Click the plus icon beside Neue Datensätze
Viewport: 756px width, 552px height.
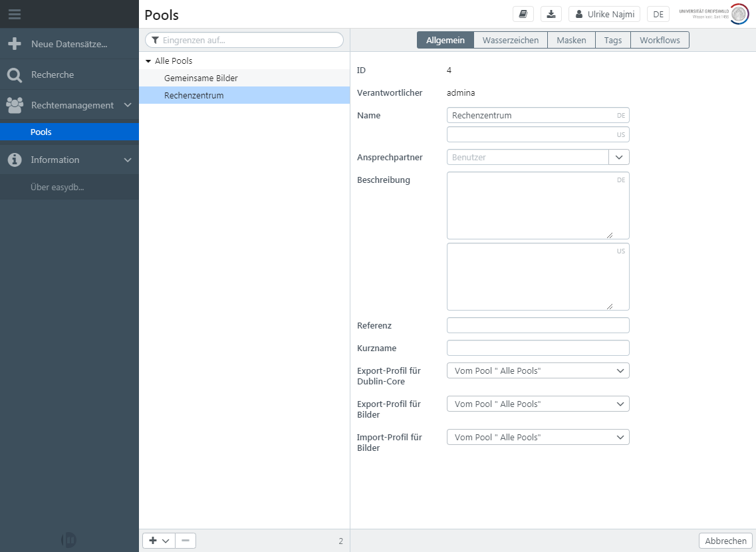click(x=15, y=44)
